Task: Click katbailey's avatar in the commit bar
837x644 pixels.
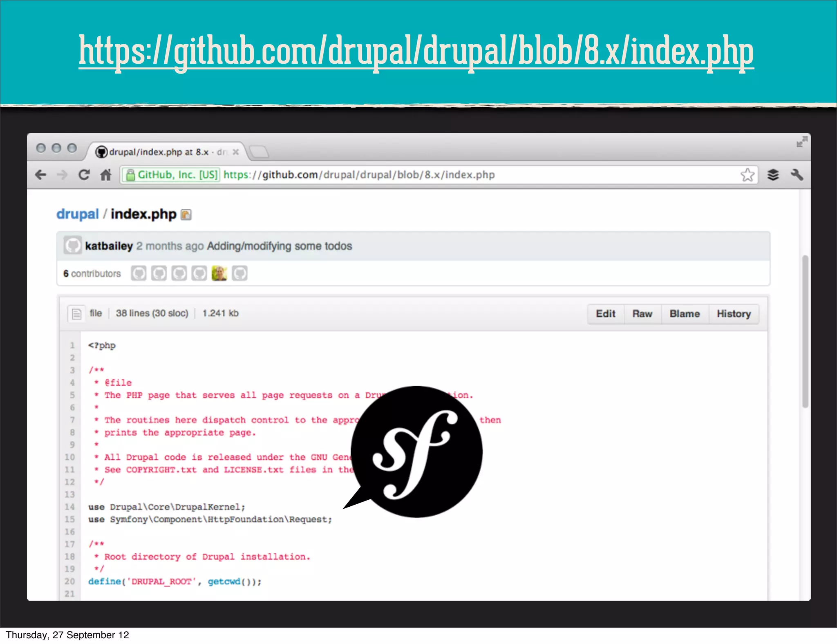Action: pos(73,245)
